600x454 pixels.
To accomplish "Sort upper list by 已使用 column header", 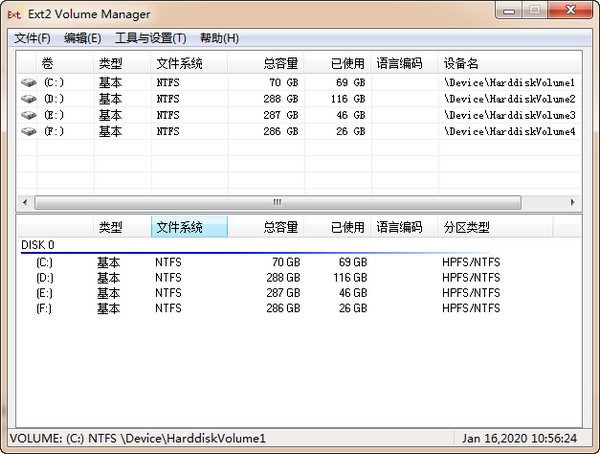I will point(338,63).
